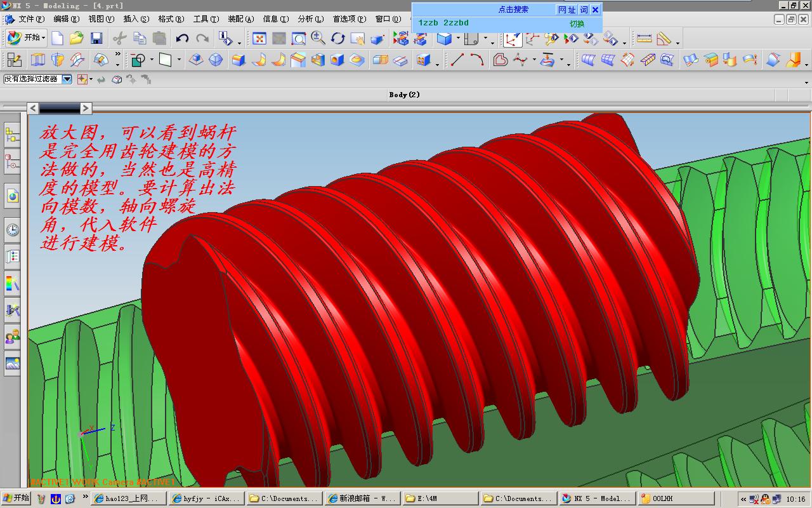Click the Windows 开始 start button
This screenshot has height=508, width=812.
[16, 498]
